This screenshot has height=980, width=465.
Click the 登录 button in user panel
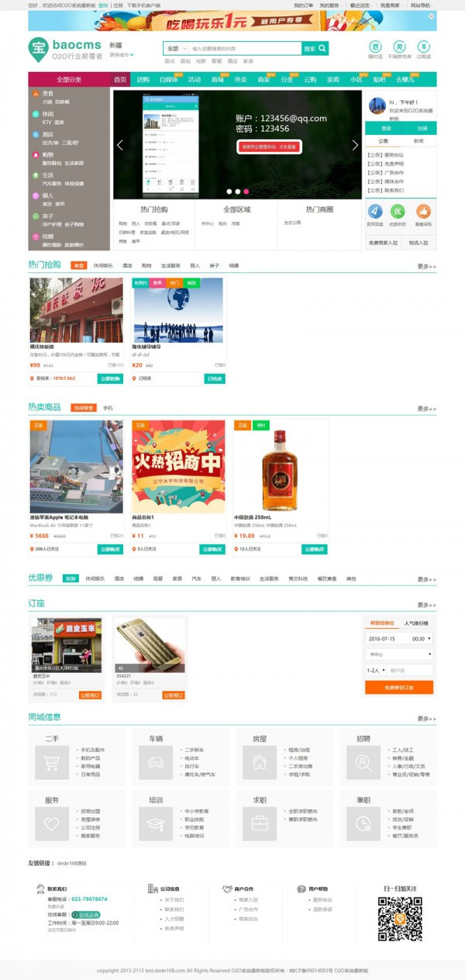pyautogui.click(x=386, y=128)
